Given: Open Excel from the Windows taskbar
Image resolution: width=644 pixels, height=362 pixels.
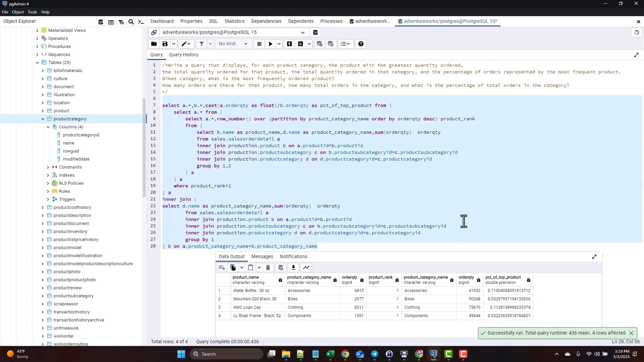Looking at the screenshot, I should (x=330, y=354).
